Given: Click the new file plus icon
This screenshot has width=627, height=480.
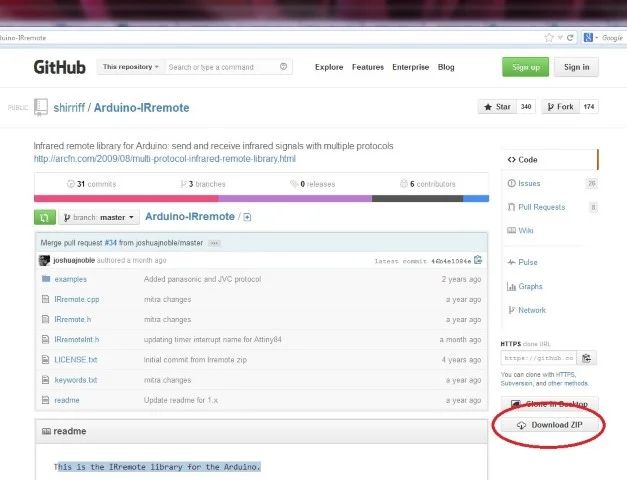Looking at the screenshot, I should (x=247, y=217).
